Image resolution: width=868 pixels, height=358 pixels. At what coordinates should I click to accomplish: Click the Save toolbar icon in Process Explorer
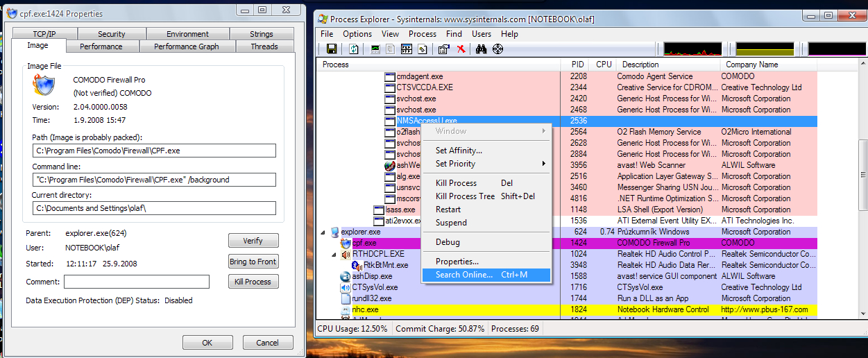(x=332, y=49)
